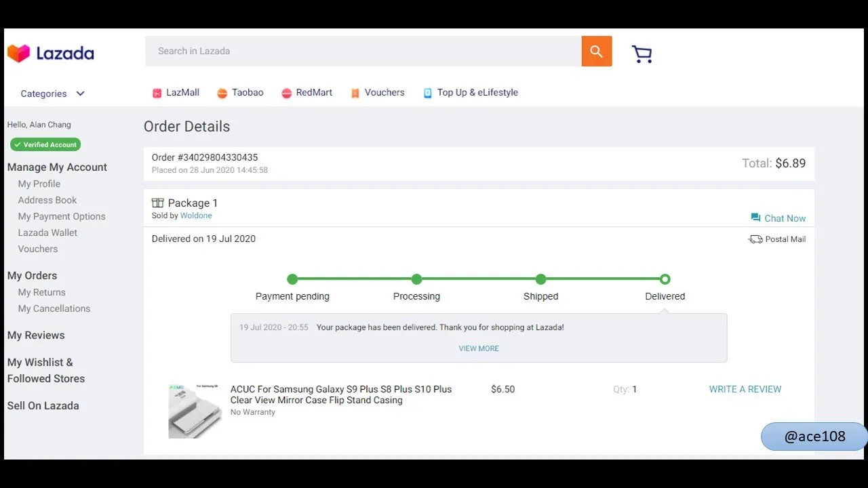Open Address Book page
The height and width of the screenshot is (488, 868).
point(47,200)
